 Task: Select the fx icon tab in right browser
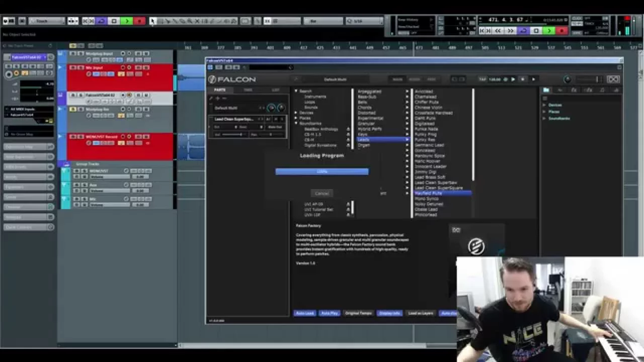[x=574, y=90]
